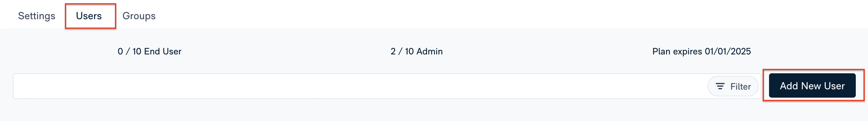Select the funnel-lines icon beside Filter

(x=720, y=86)
